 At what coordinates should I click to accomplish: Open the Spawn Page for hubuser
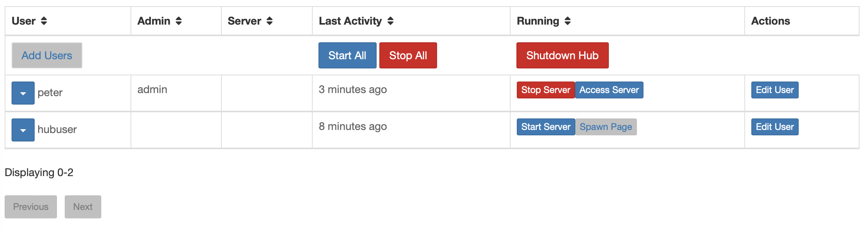(x=606, y=127)
